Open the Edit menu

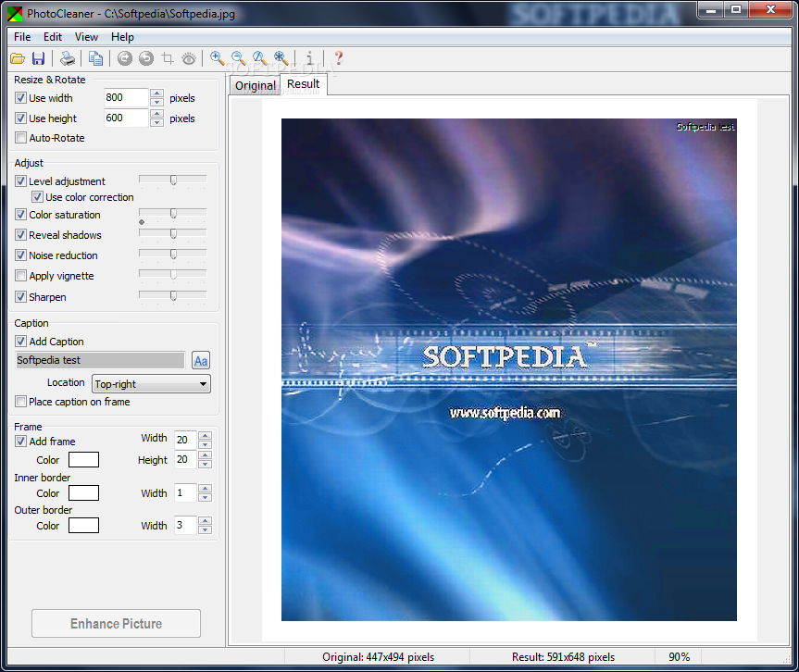pyautogui.click(x=53, y=37)
